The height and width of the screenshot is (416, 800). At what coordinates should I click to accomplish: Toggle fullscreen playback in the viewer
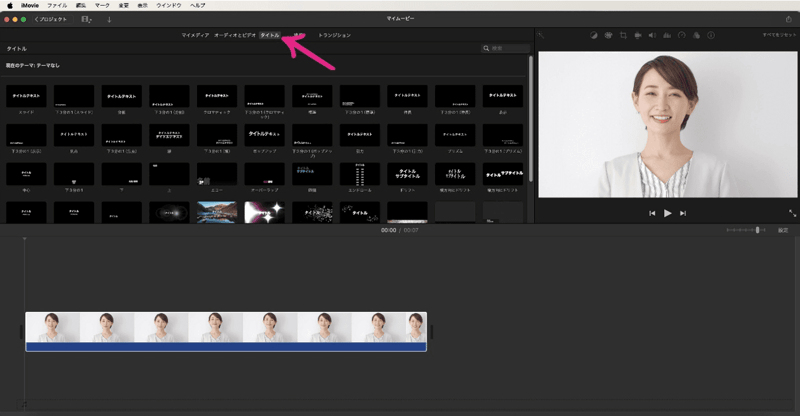[792, 213]
